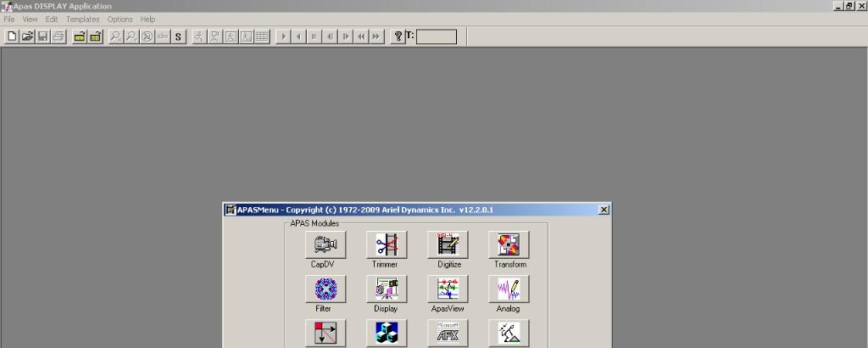This screenshot has height=348, width=868.
Task: Launch the Display module in APASMenu
Action: click(x=387, y=289)
